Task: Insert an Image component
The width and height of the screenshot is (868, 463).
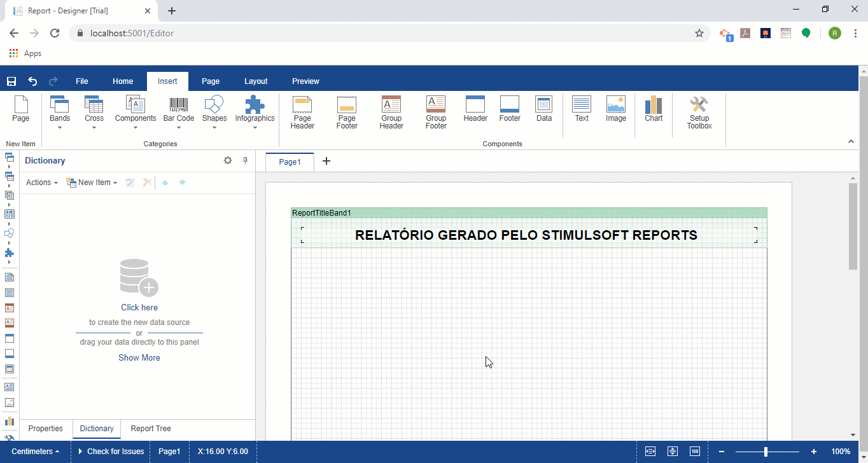Action: (615, 109)
